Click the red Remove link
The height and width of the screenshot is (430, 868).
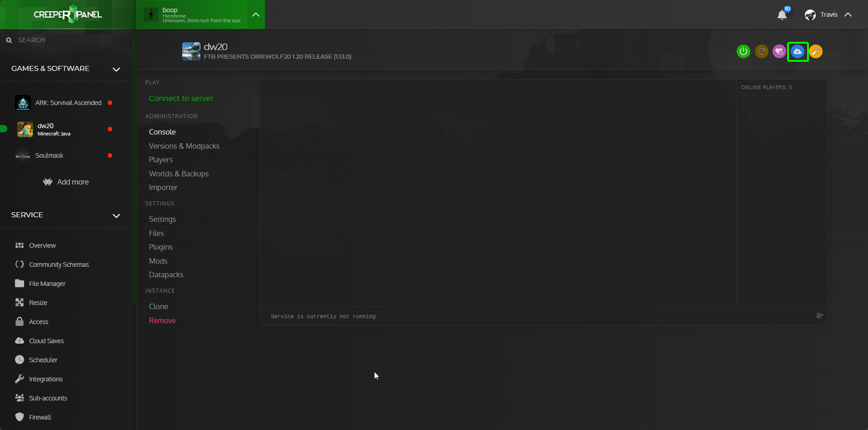[x=162, y=320]
